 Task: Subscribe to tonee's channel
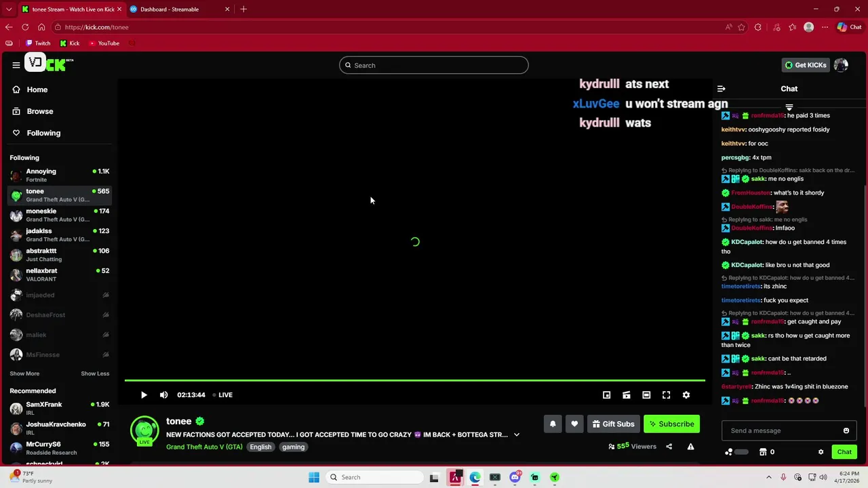(671, 424)
